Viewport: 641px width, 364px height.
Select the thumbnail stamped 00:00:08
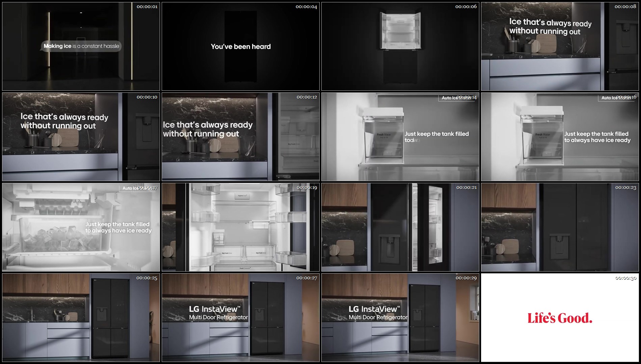point(560,47)
